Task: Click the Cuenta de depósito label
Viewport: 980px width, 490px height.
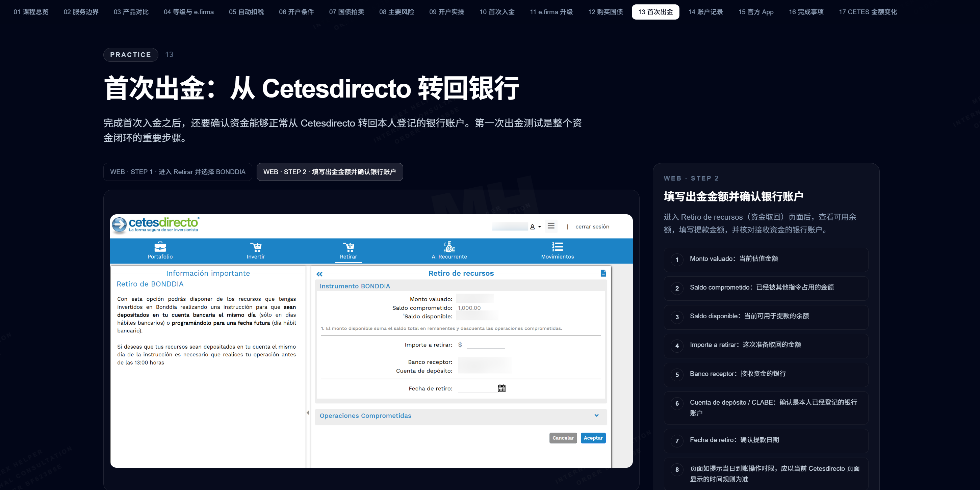Action: [424, 371]
